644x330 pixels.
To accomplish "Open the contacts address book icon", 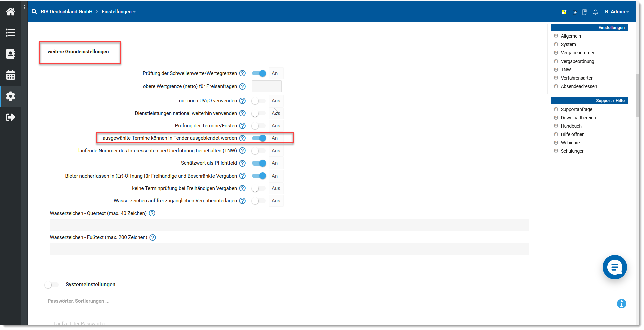I will [10, 54].
